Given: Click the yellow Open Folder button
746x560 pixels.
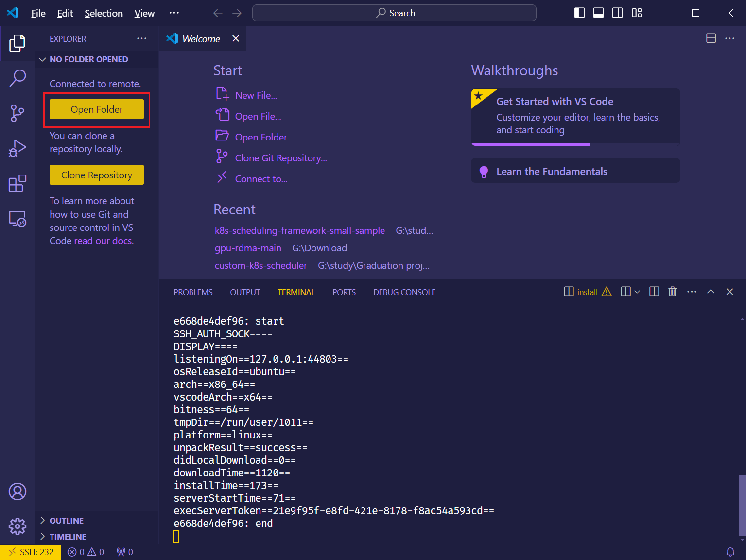Looking at the screenshot, I should [97, 109].
